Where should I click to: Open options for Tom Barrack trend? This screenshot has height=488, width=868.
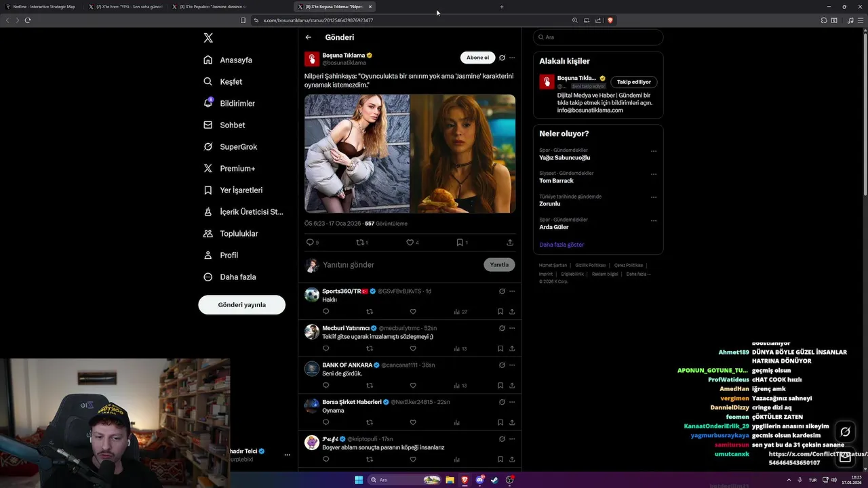tap(654, 174)
